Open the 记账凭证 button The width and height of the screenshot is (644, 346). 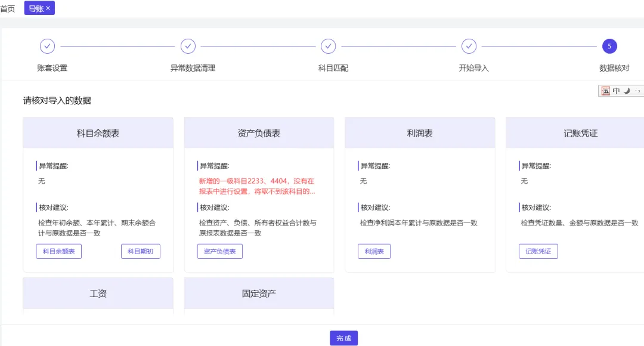538,252
